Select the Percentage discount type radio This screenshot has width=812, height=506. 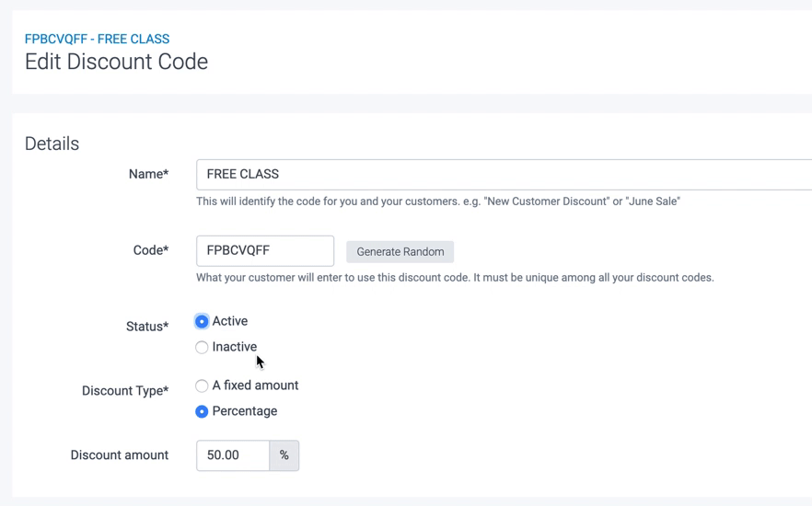click(202, 411)
